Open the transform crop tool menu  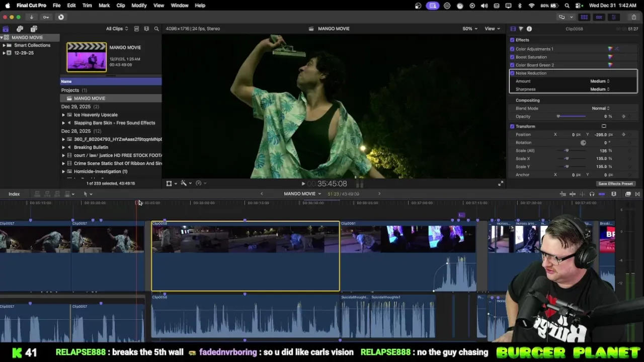click(171, 184)
